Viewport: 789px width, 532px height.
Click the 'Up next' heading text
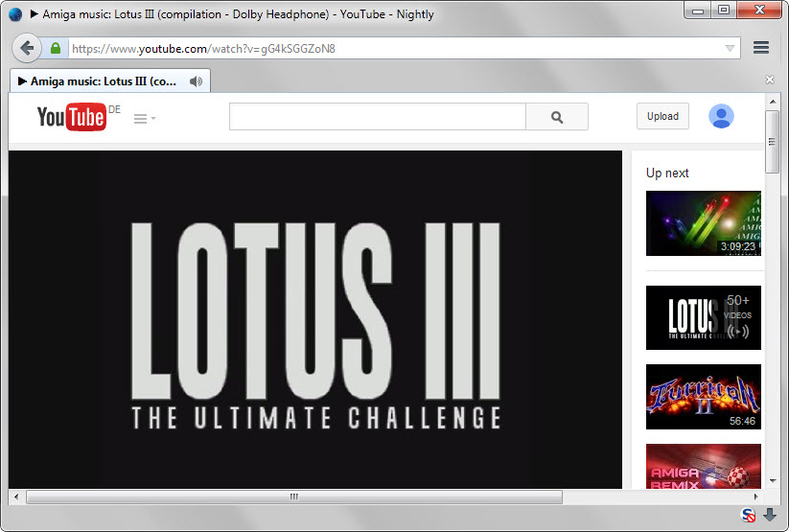667,173
